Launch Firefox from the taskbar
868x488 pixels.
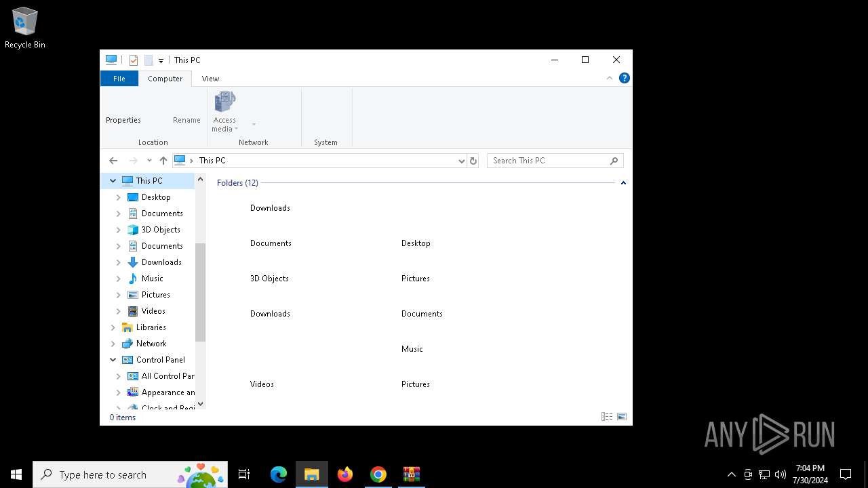point(345,474)
